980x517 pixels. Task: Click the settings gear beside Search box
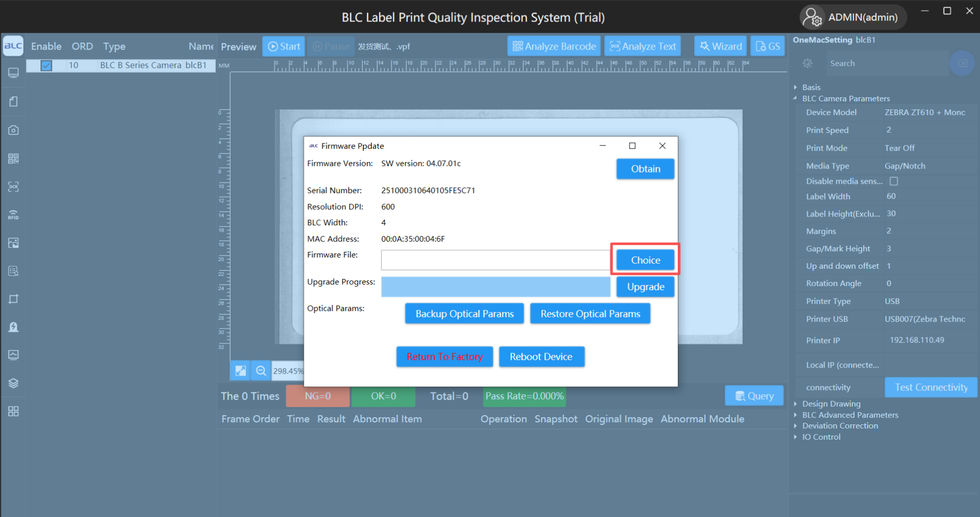[807, 63]
